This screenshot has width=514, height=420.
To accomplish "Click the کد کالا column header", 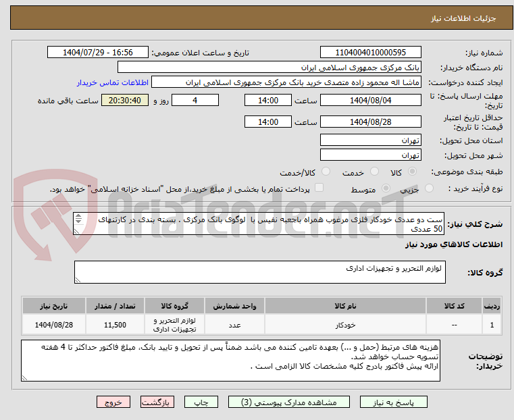I will [x=454, y=306].
